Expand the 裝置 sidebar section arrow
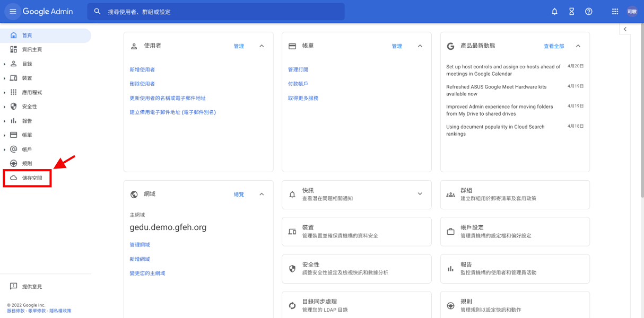 click(x=5, y=78)
